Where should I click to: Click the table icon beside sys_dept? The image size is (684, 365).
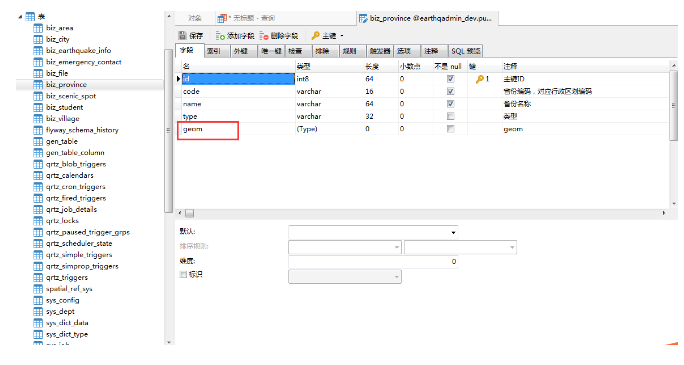[38, 312]
